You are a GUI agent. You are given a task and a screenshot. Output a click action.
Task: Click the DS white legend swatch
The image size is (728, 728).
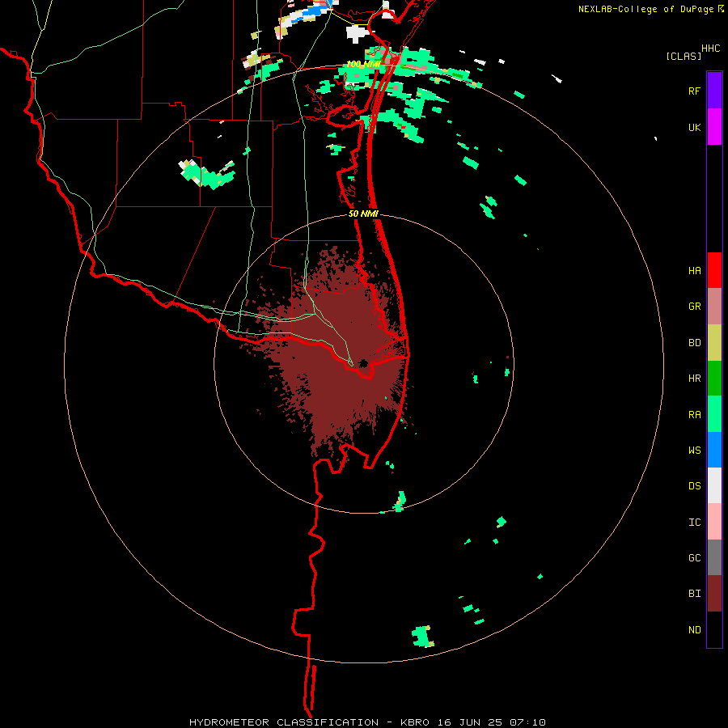[714, 485]
